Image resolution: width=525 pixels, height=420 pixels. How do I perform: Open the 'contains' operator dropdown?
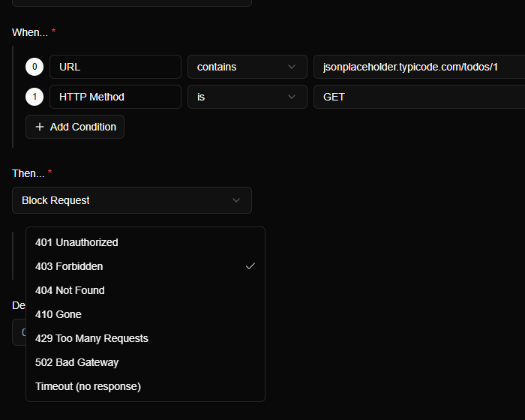click(247, 67)
